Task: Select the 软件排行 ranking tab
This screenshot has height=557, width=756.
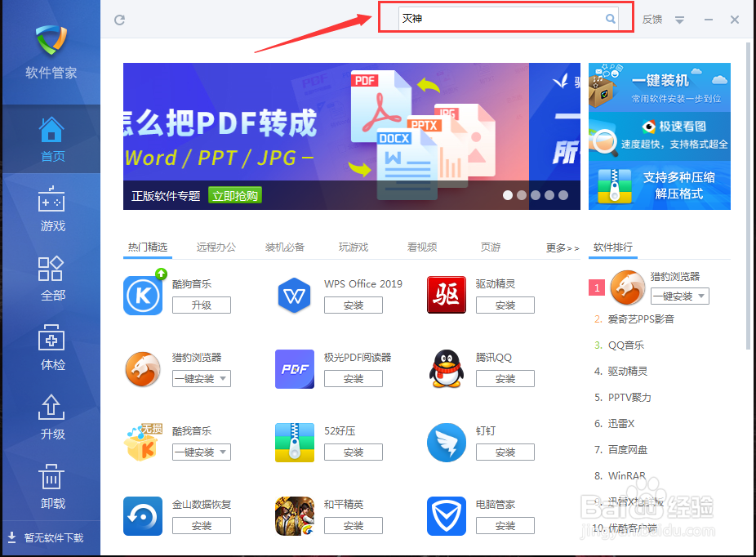Action: [x=613, y=247]
